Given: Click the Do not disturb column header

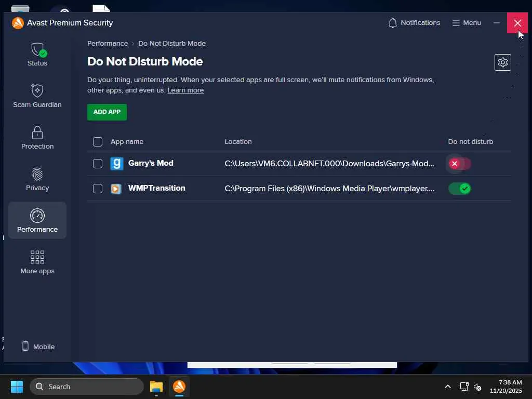Looking at the screenshot, I should coord(471,141).
